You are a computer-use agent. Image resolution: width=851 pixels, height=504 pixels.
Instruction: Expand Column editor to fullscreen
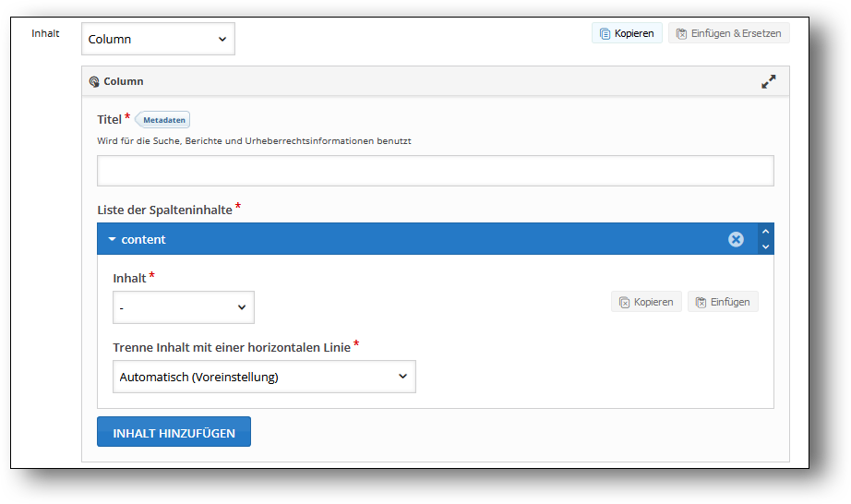pyautogui.click(x=768, y=81)
